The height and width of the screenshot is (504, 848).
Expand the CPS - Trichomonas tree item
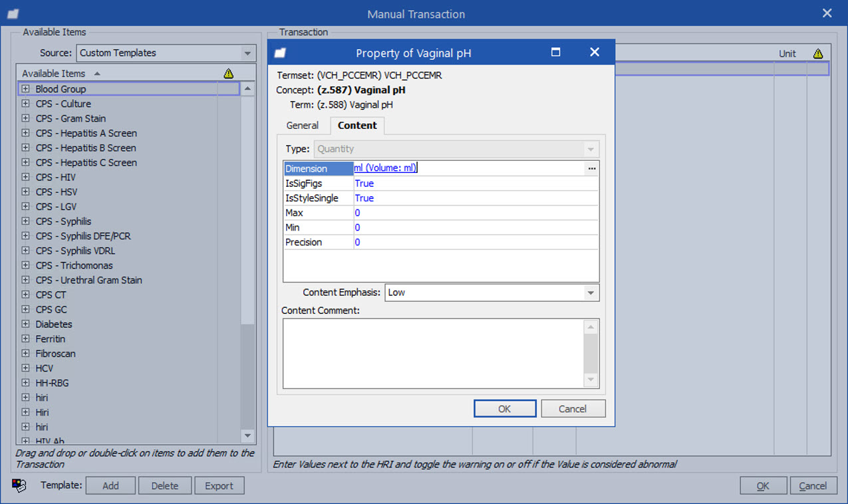[x=25, y=265]
